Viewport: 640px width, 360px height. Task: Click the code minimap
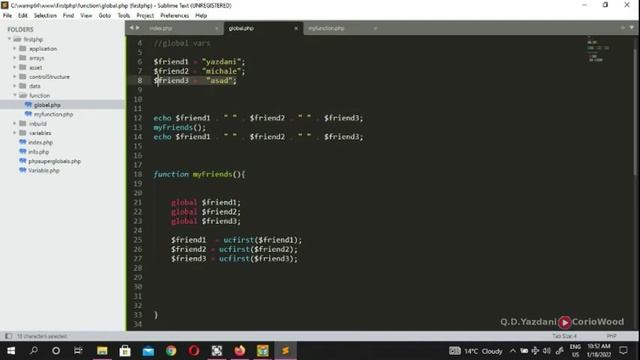click(x=599, y=49)
